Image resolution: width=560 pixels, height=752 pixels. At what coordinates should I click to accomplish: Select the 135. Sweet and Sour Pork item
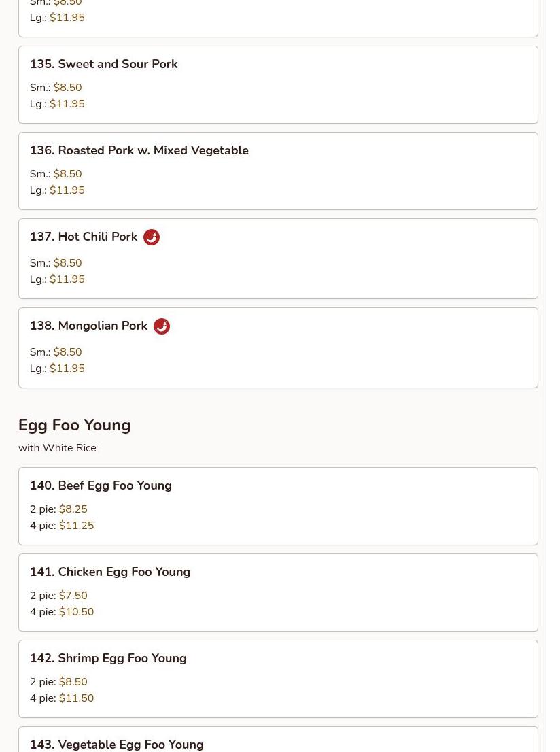(x=278, y=84)
